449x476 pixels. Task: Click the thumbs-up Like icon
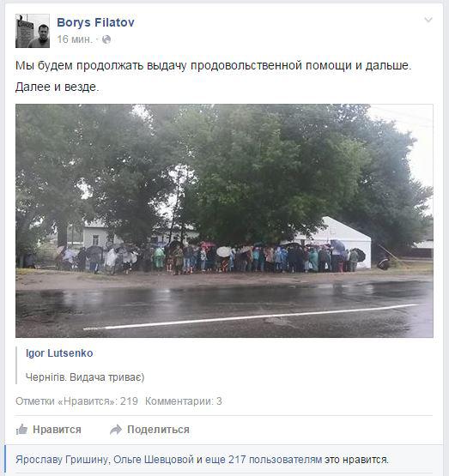click(x=21, y=430)
